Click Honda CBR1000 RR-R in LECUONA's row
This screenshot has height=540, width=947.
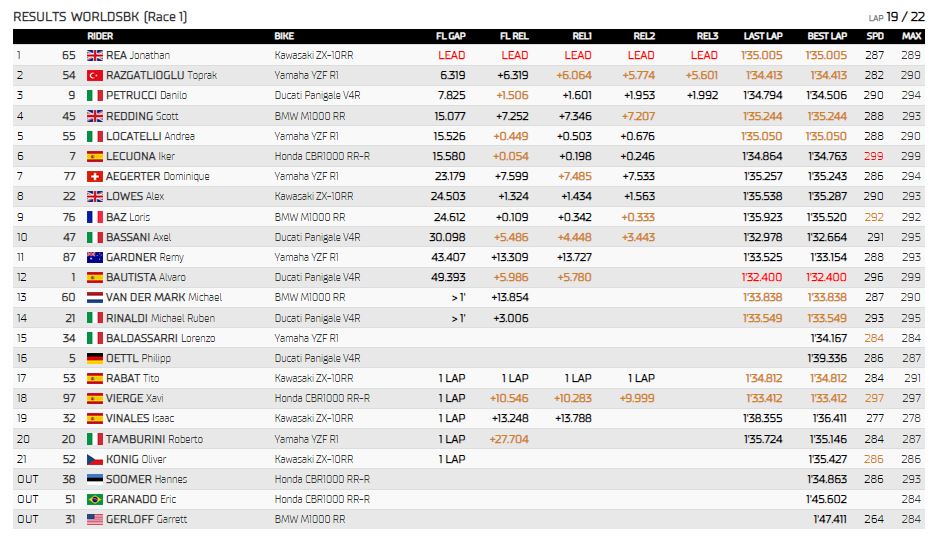point(322,156)
